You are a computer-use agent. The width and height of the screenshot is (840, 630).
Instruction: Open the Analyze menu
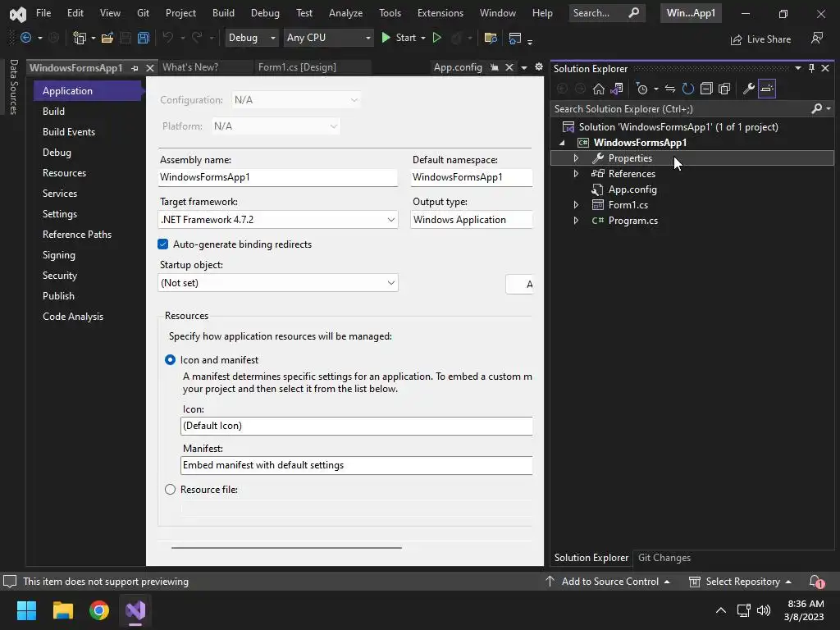(345, 13)
